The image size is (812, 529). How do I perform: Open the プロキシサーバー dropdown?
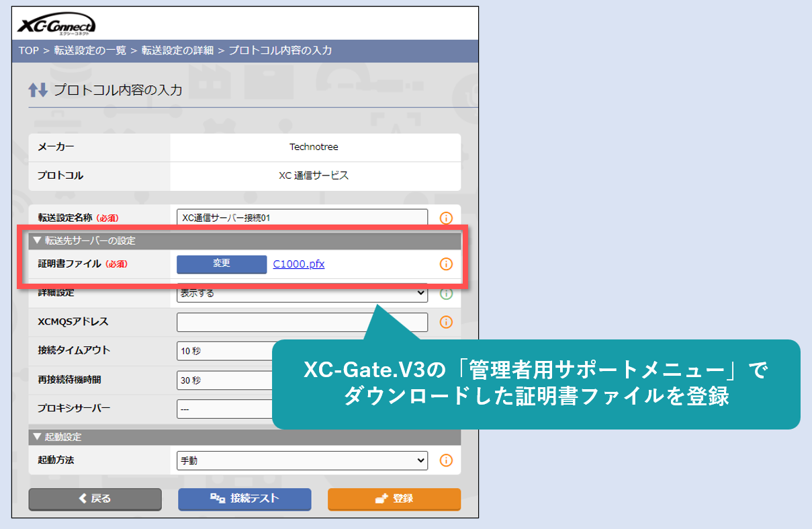225,409
